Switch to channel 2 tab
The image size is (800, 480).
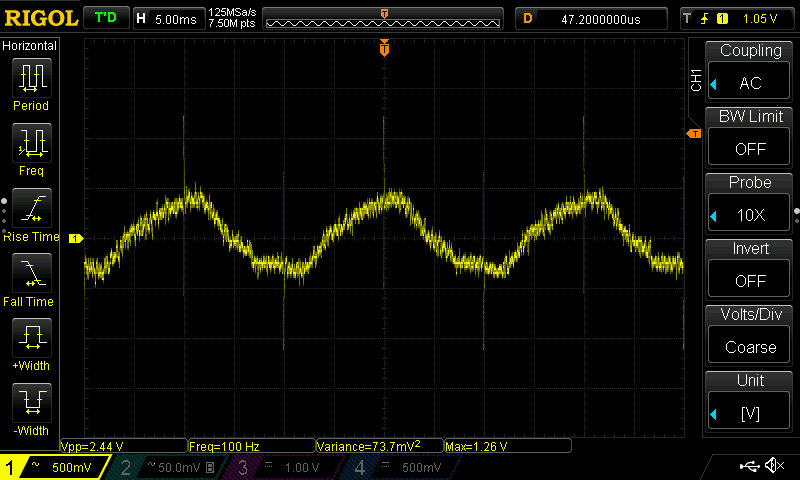(166, 467)
